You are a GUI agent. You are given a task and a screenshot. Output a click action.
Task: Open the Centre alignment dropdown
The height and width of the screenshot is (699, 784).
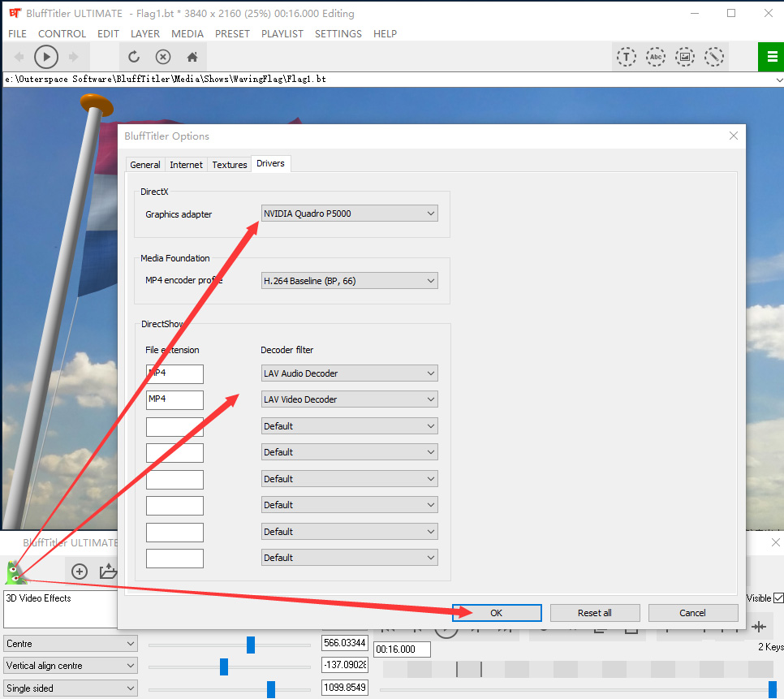click(71, 644)
